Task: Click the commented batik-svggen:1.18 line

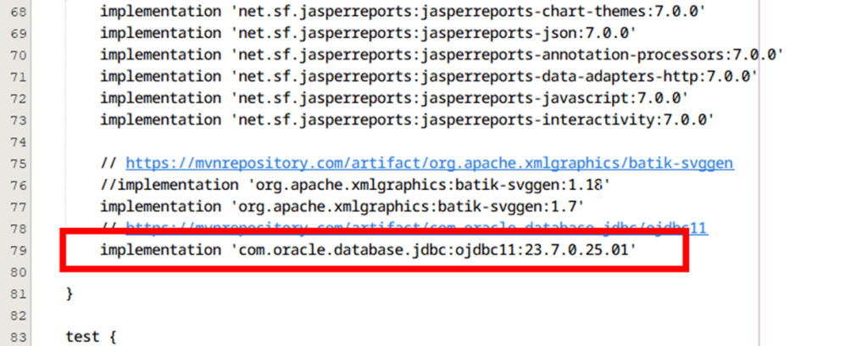Action: 355,185
